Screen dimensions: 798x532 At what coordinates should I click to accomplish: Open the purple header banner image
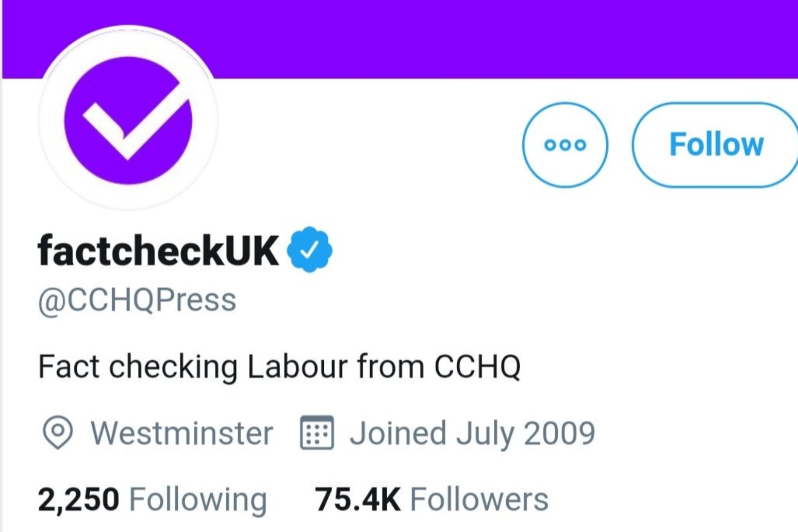(464, 36)
